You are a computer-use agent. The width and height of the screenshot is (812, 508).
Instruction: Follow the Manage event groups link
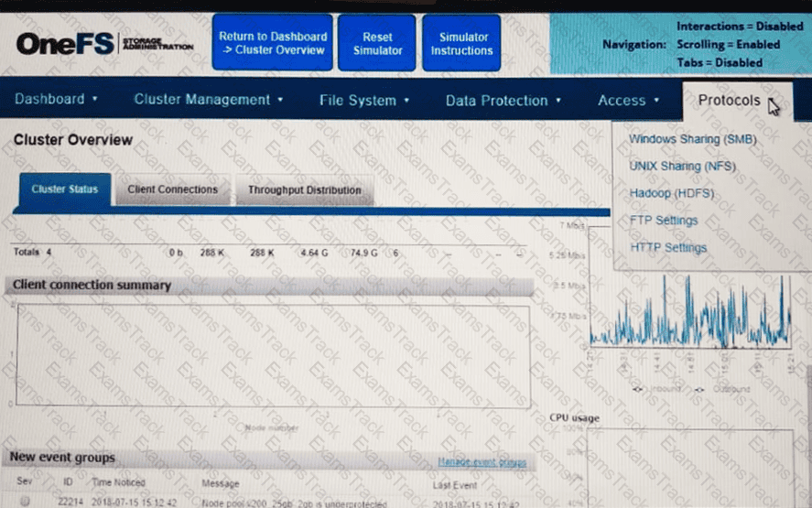point(481,462)
